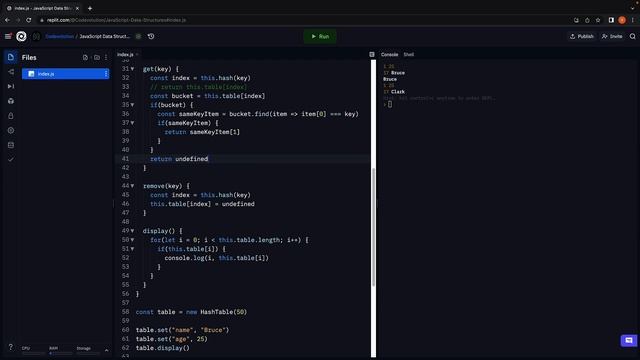The width and height of the screenshot is (640, 360).
Task: Open browser three-dot menu
Action: pos(633,20)
